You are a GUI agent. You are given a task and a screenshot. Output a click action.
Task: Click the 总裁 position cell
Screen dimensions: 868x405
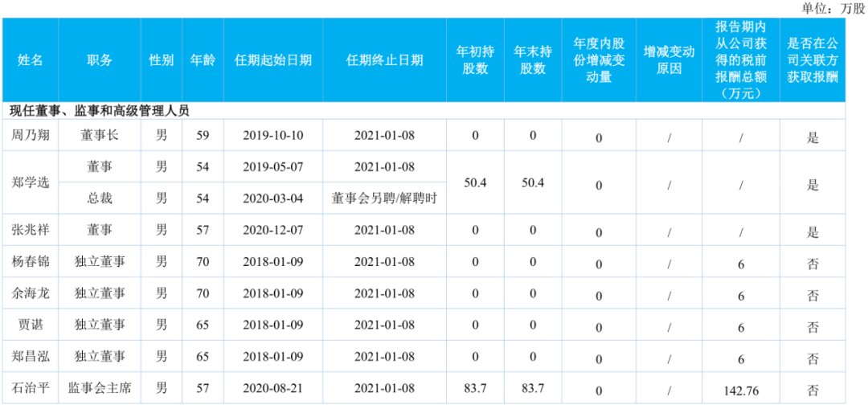(99, 198)
